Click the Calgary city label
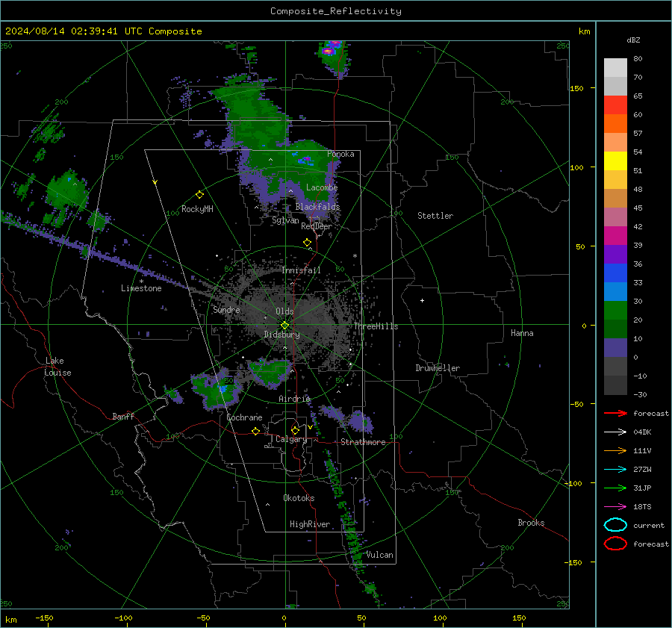 pos(291,439)
